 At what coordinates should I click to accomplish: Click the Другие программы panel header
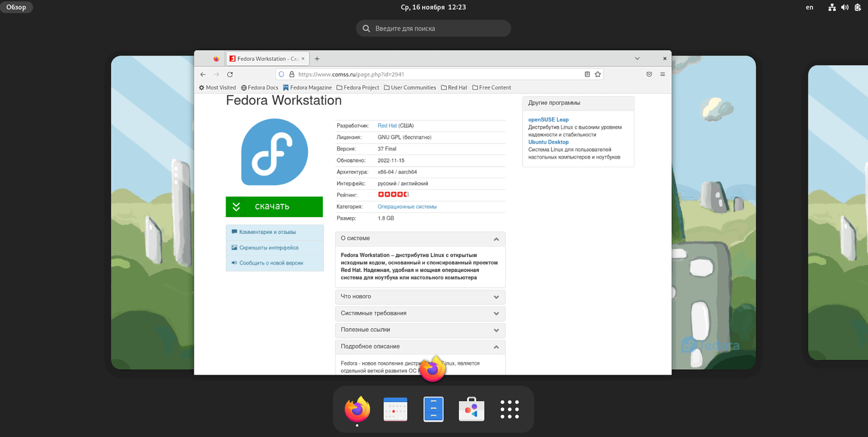pyautogui.click(x=578, y=103)
